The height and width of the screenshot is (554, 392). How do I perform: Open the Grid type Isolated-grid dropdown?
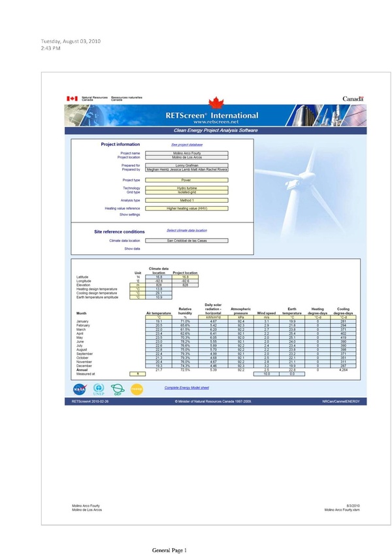coord(187,192)
